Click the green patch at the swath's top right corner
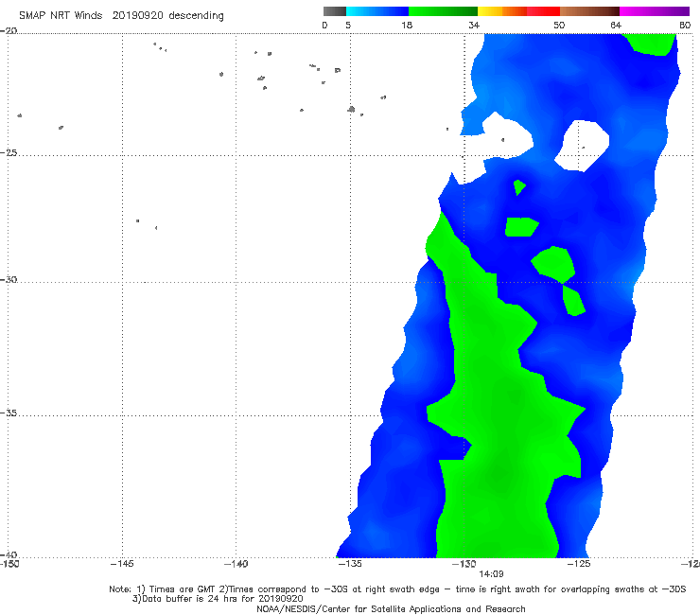The width and height of the screenshot is (700, 615). point(651,44)
